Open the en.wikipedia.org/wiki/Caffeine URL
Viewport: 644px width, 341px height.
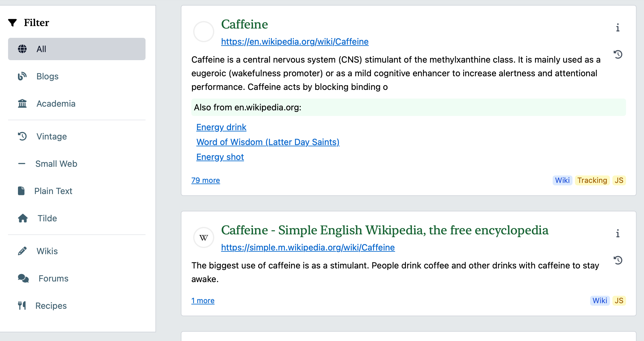click(295, 42)
